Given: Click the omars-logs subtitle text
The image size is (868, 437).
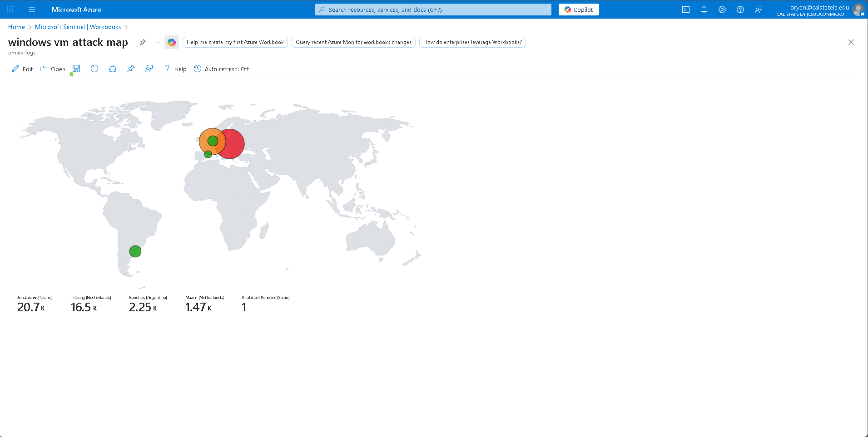Looking at the screenshot, I should [22, 53].
